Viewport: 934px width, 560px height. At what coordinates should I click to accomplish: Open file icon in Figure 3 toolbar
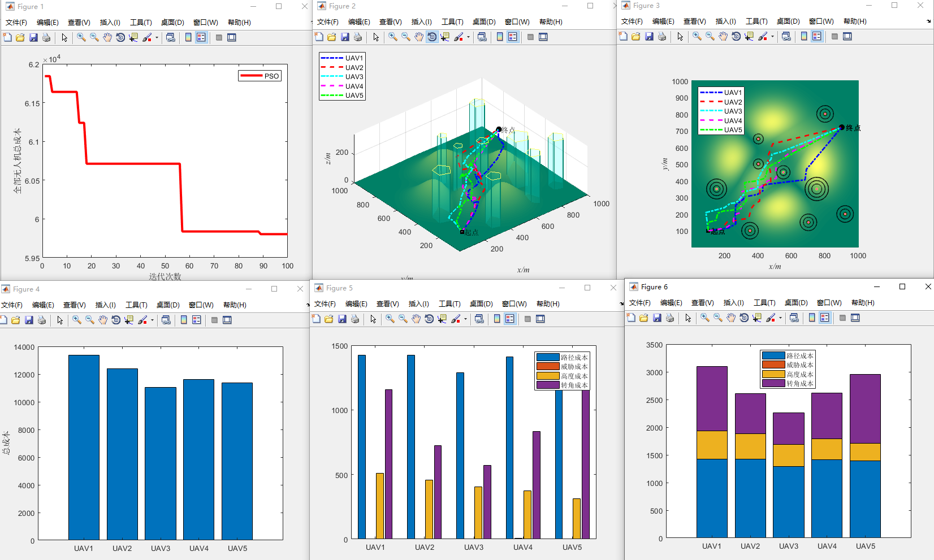click(636, 36)
